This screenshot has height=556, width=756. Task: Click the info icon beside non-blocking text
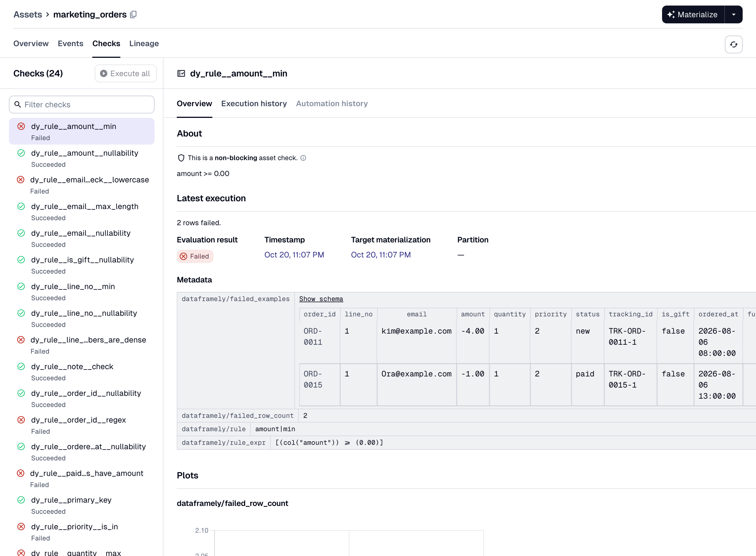(303, 158)
